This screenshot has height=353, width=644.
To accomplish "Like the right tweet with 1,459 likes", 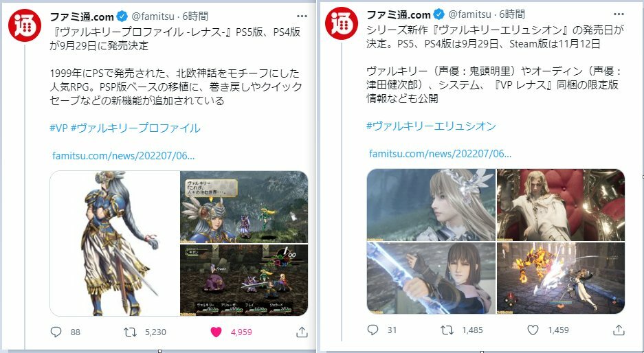I will pyautogui.click(x=533, y=330).
